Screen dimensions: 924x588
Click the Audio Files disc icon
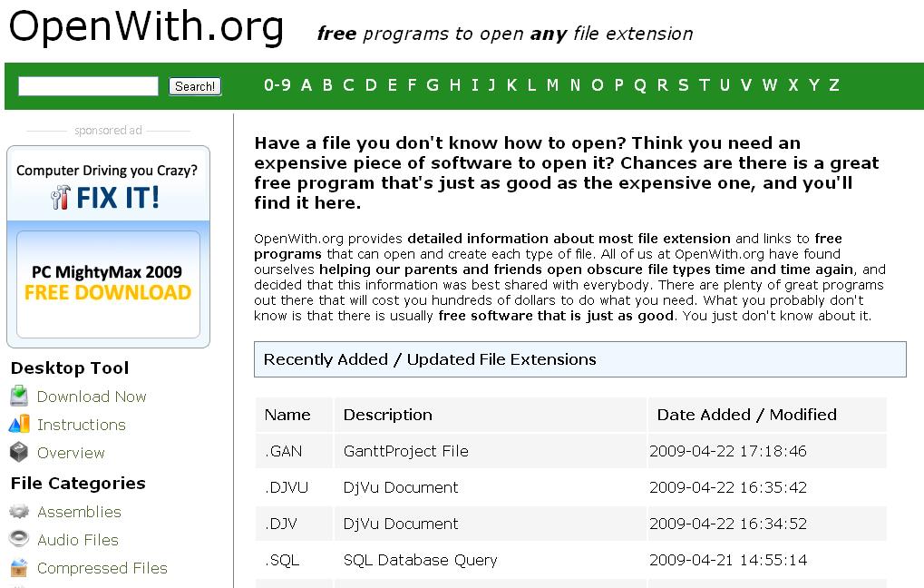[19, 540]
